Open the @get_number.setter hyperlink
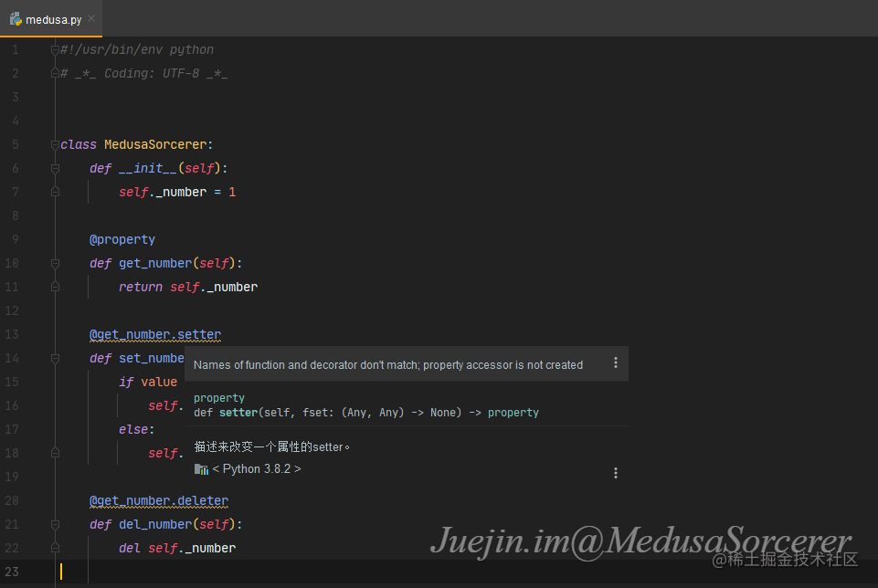Image resolution: width=878 pixels, height=588 pixels. [154, 333]
